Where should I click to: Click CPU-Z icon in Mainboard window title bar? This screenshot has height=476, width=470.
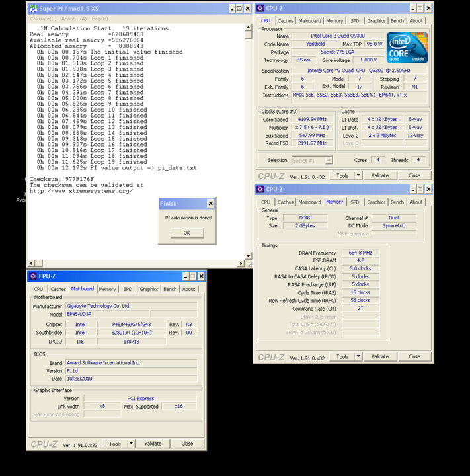click(33, 276)
